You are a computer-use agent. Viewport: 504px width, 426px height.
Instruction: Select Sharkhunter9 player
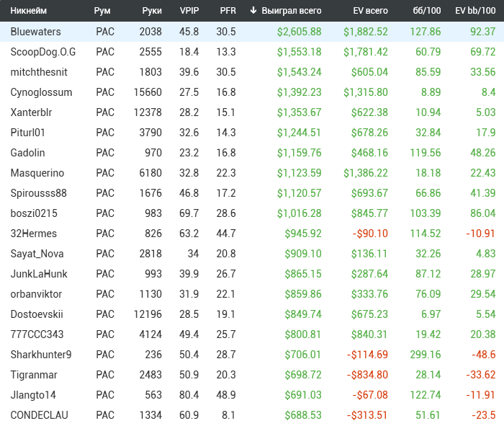coord(41,355)
